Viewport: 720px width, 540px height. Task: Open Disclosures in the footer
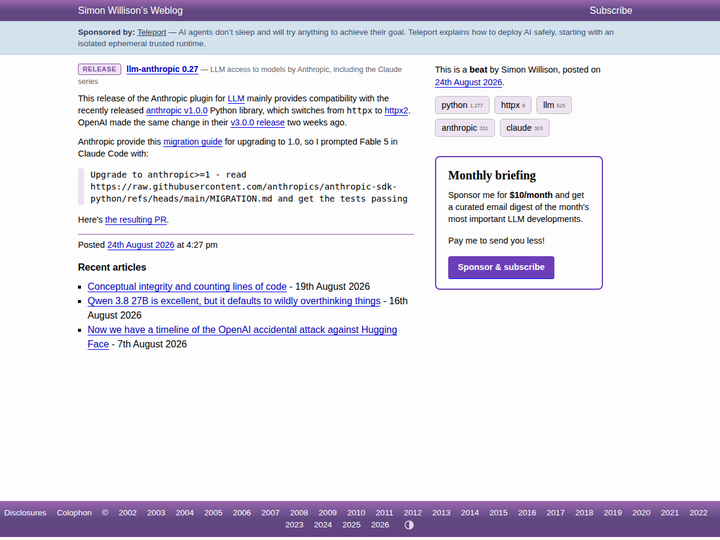pos(25,513)
